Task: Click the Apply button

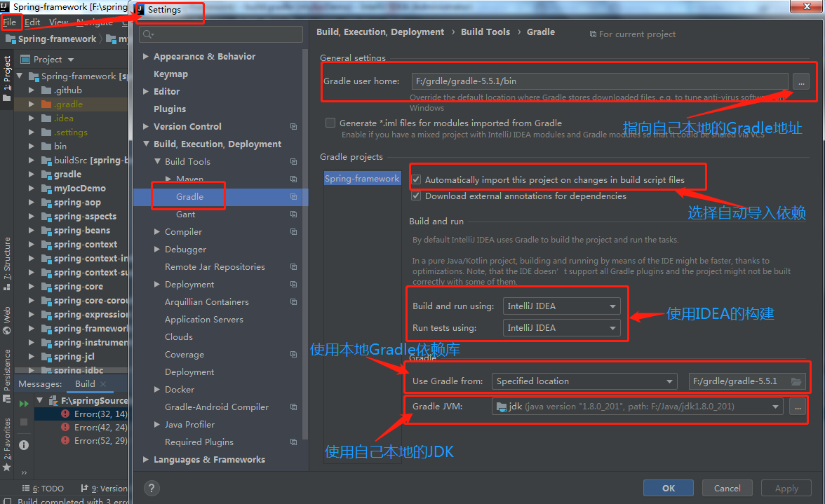Action: click(786, 488)
